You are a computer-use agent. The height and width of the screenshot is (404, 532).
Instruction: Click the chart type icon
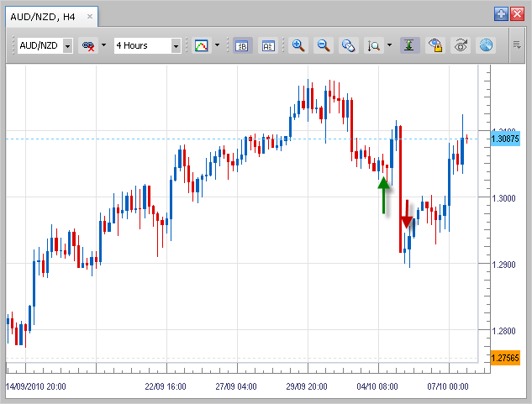tap(201, 45)
